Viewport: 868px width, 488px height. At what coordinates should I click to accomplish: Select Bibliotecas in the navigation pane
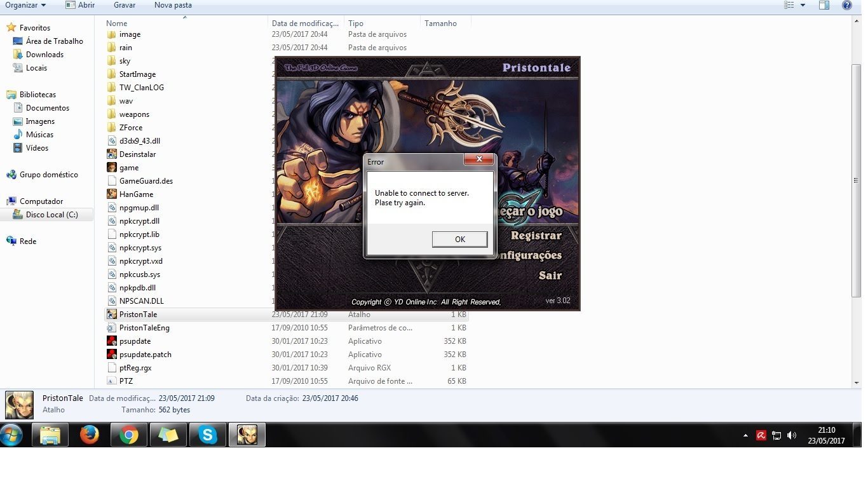[x=37, y=95]
